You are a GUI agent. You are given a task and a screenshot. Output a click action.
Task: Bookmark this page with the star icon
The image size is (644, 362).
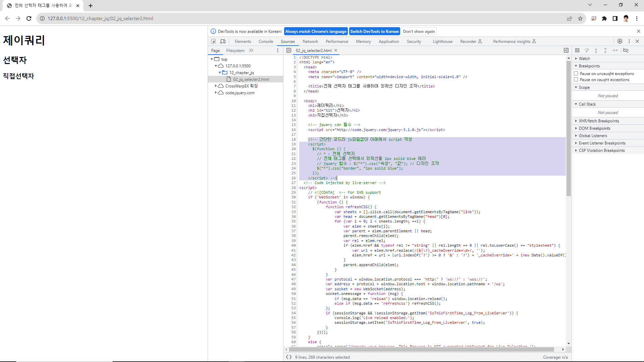(x=580, y=18)
